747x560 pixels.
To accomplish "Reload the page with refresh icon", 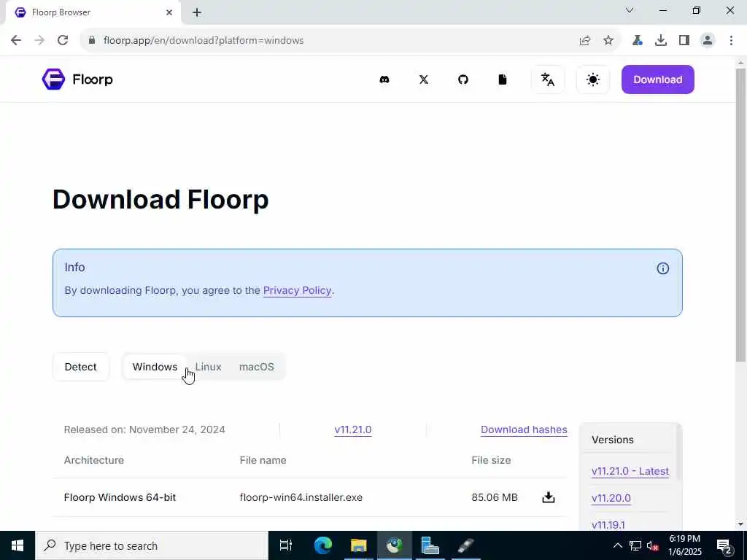I will click(x=63, y=40).
